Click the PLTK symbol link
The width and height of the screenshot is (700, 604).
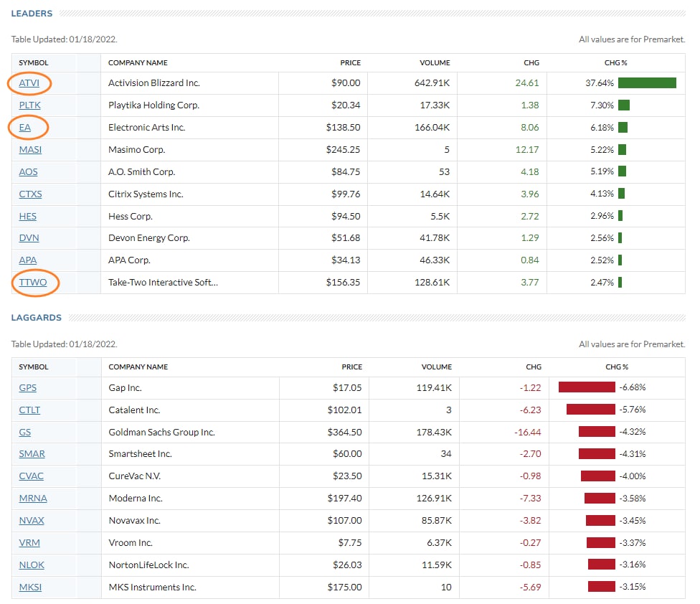click(x=29, y=105)
